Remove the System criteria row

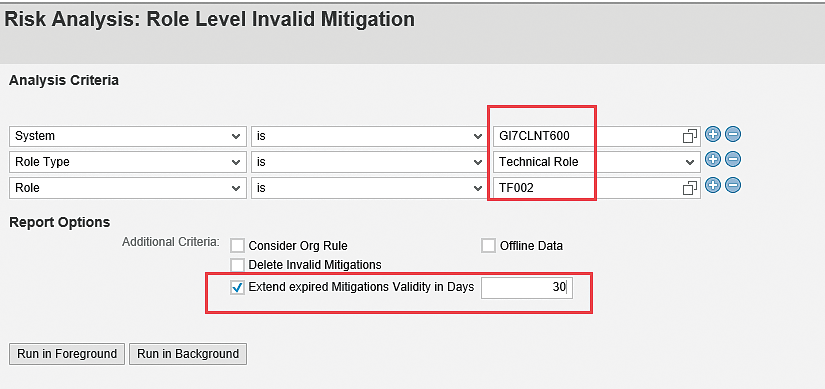pyautogui.click(x=732, y=135)
